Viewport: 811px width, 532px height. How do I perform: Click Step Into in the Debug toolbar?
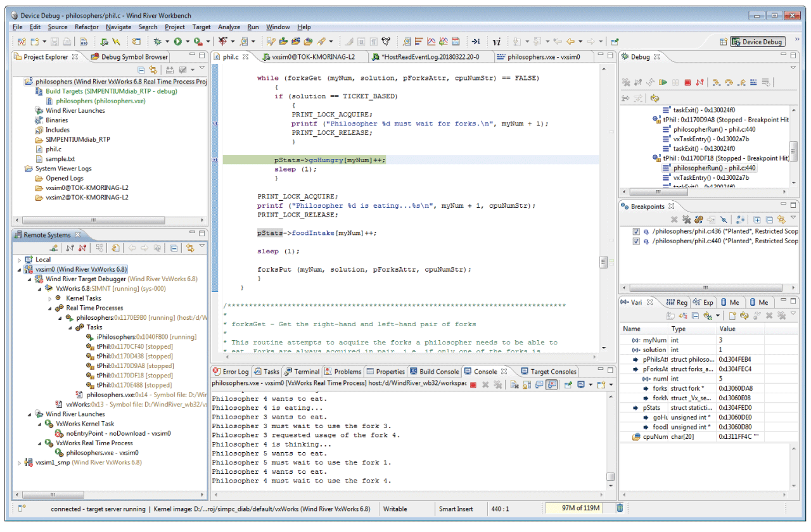pos(717,82)
